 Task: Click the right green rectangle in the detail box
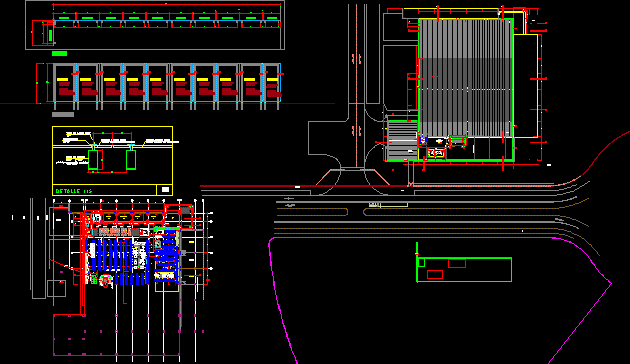click(x=131, y=160)
